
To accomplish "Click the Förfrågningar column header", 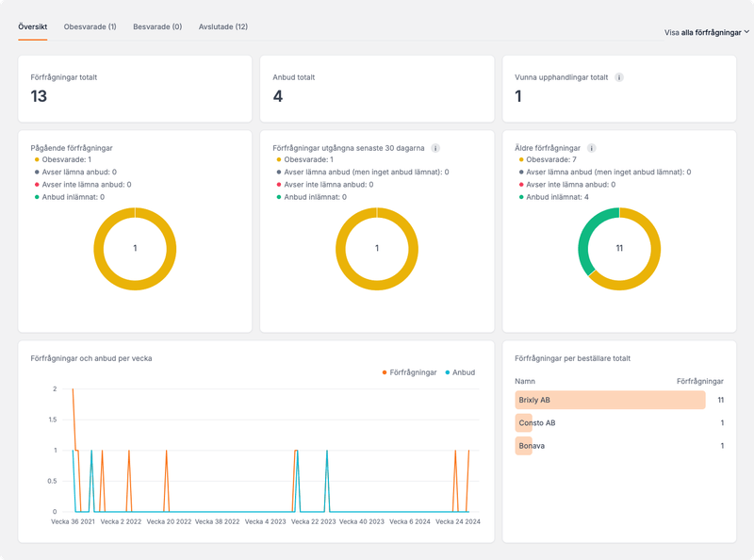I will coord(699,381).
